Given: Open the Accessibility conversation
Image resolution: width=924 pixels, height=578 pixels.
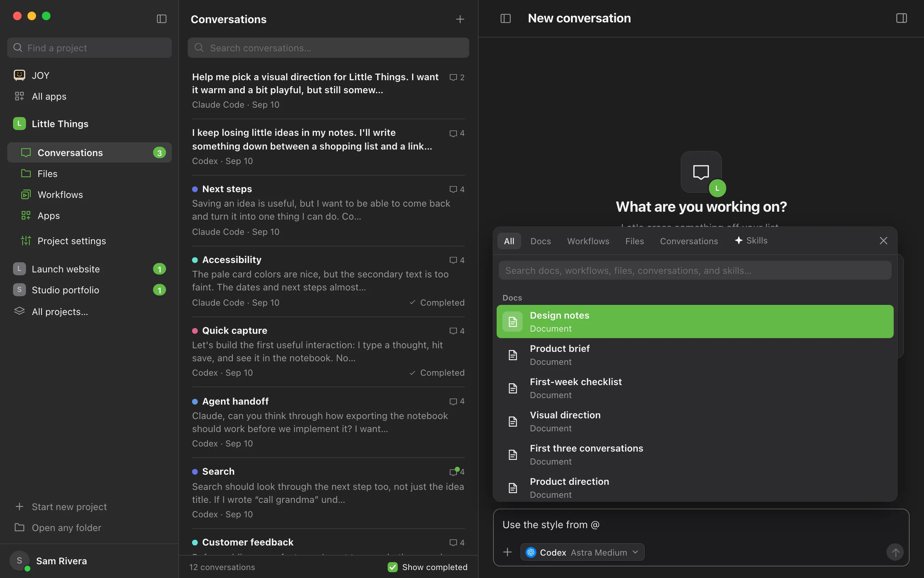Looking at the screenshot, I should 328,281.
